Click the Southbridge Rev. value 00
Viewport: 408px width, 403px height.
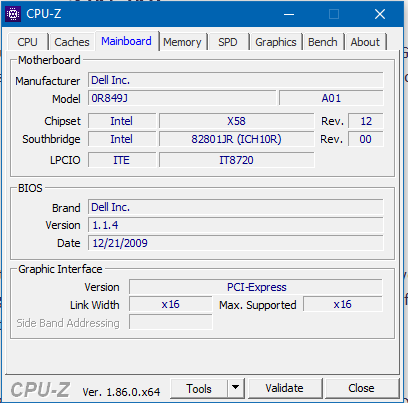click(366, 139)
